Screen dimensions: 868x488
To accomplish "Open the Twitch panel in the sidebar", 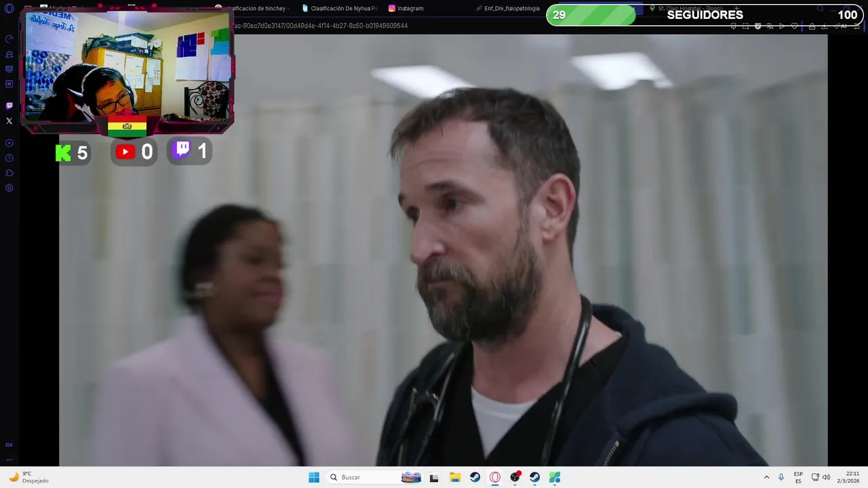I will [x=9, y=106].
